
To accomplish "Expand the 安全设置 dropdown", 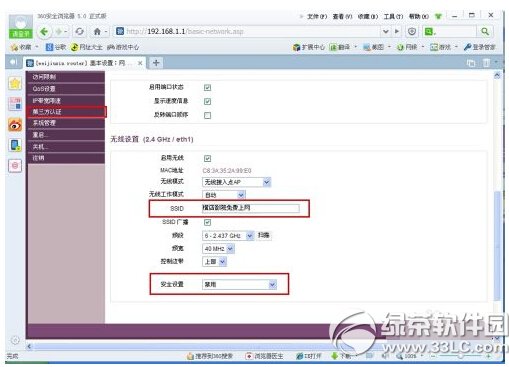I will tap(239, 284).
